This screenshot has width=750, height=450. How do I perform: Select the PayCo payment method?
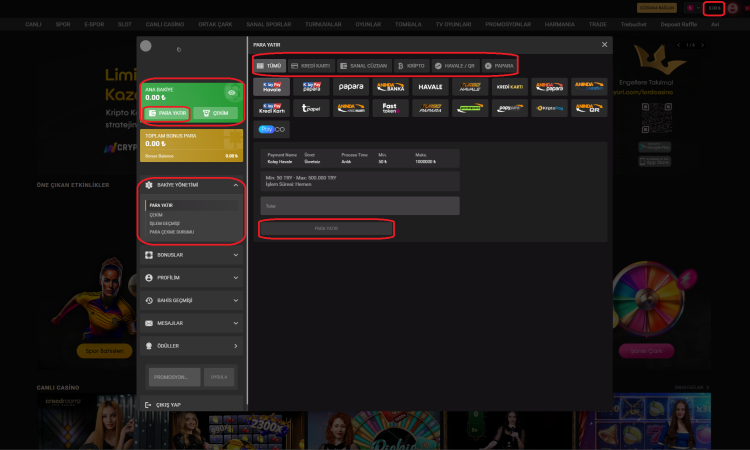pos(271,129)
